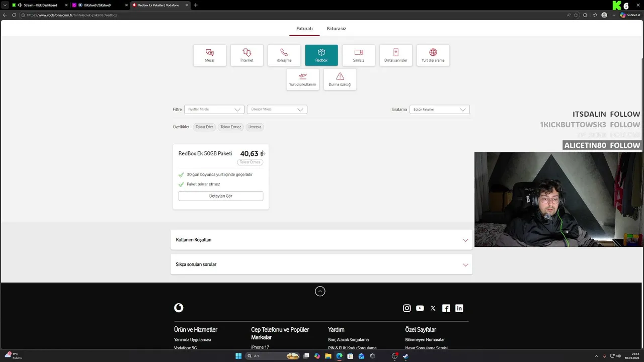Open the Borç Alacak Sorgulama link
Viewport: 644px width, 362px height.
click(348, 340)
